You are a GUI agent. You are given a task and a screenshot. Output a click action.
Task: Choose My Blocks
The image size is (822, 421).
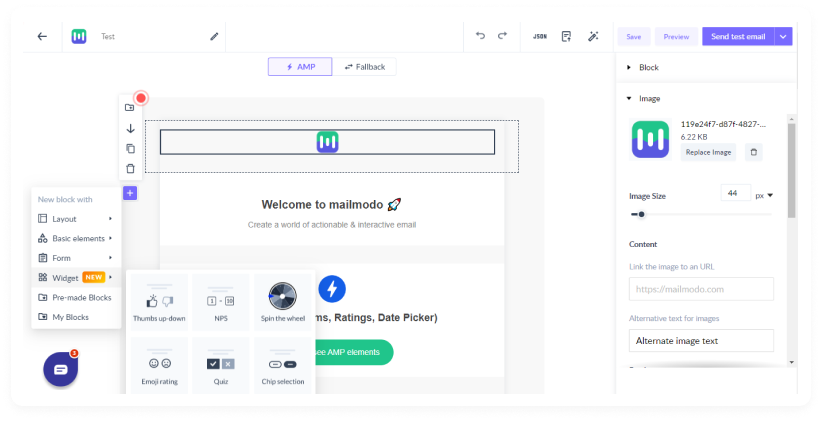pos(76,317)
